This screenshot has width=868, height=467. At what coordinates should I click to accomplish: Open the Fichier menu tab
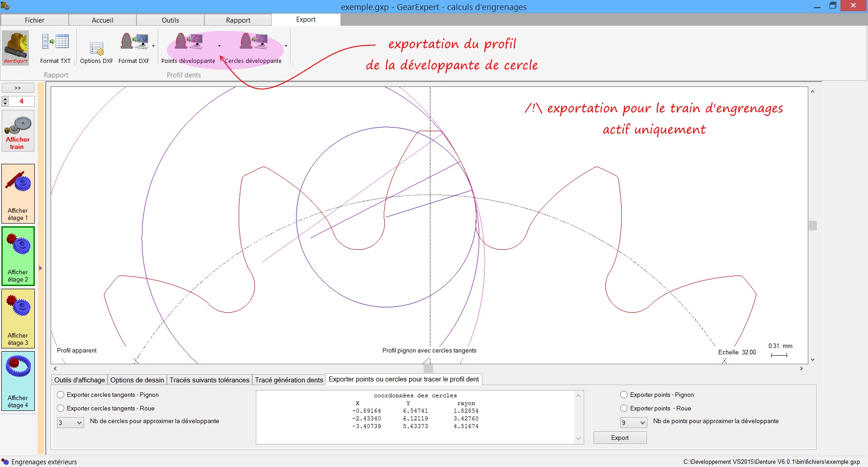[35, 20]
